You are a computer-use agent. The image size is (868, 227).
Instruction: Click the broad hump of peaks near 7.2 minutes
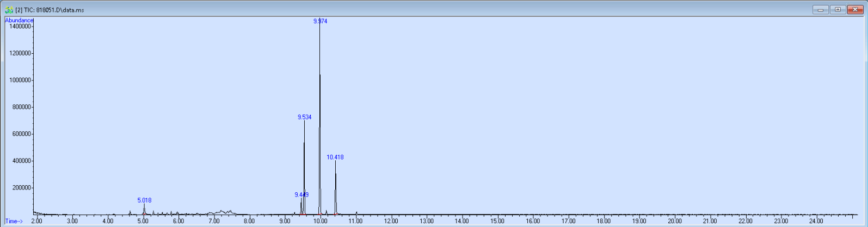[221, 212]
